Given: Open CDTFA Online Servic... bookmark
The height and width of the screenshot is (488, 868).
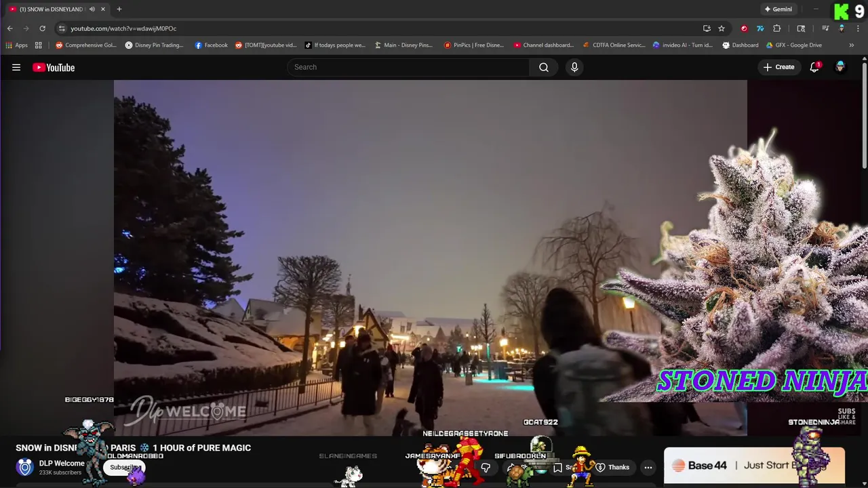Looking at the screenshot, I should click(614, 45).
